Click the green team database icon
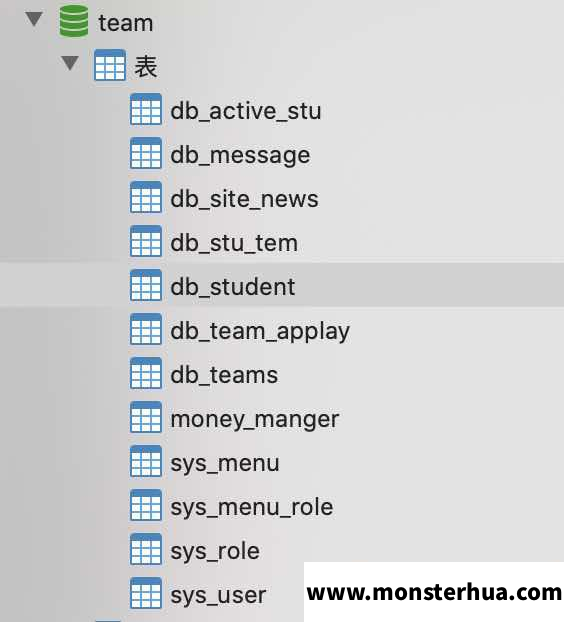Image resolution: width=564 pixels, height=622 pixels. (x=74, y=21)
